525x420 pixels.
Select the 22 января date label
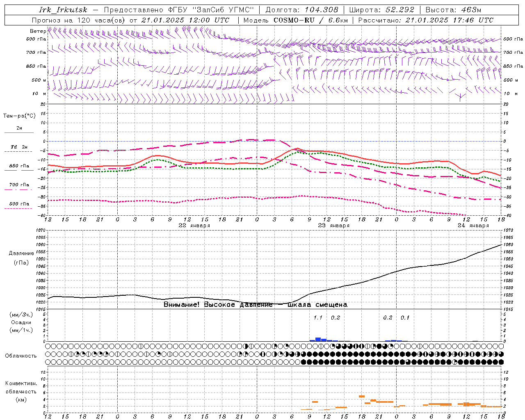(x=194, y=226)
